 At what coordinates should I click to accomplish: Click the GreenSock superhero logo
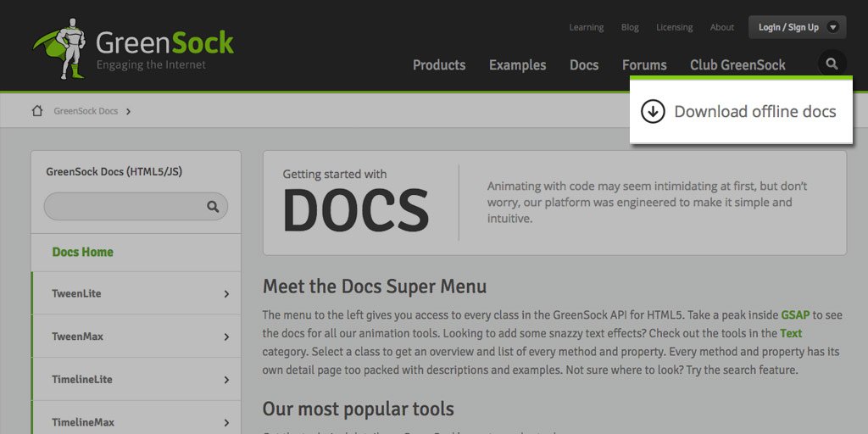point(60,48)
